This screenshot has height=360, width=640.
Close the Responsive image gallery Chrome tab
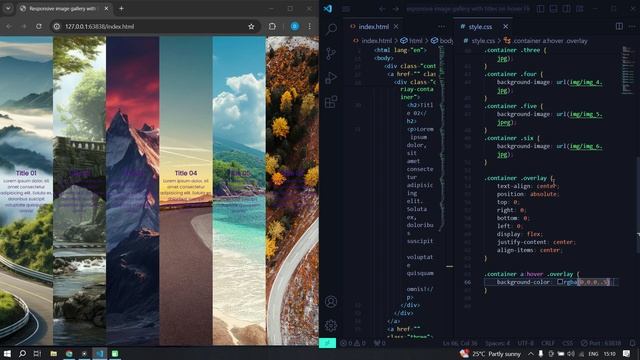(x=107, y=8)
